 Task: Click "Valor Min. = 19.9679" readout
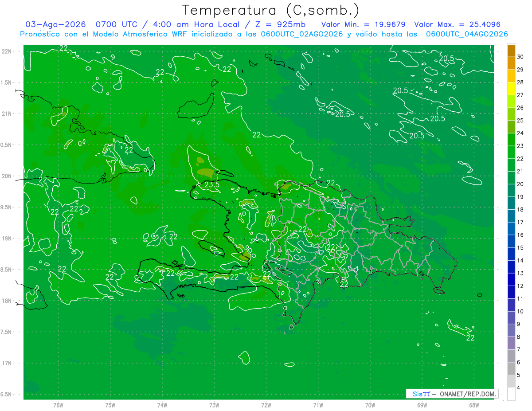coord(363,24)
